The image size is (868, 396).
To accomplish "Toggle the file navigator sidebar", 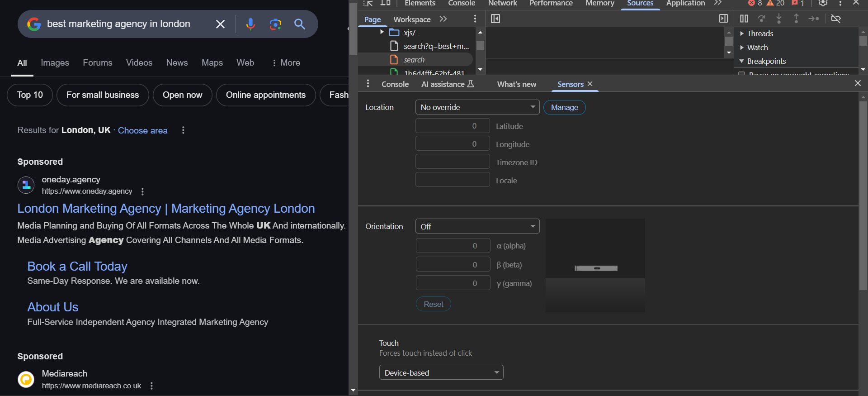I will [495, 19].
